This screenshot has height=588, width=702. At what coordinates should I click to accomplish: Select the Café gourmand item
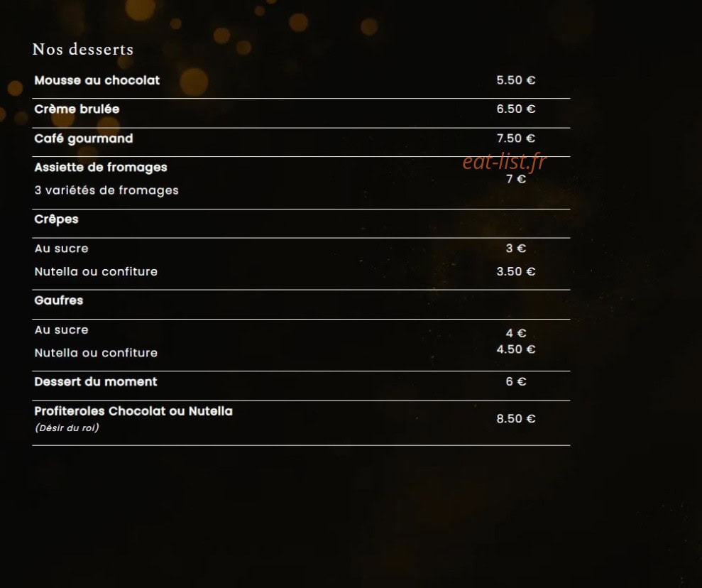(x=84, y=138)
